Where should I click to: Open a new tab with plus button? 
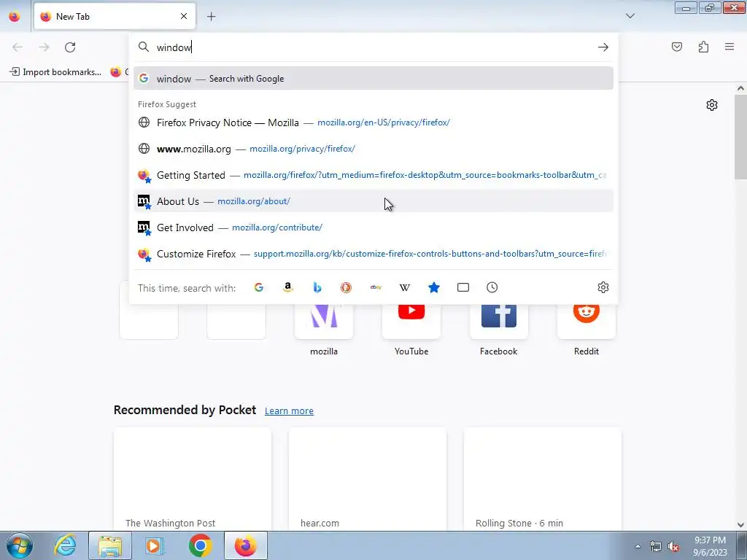(211, 16)
